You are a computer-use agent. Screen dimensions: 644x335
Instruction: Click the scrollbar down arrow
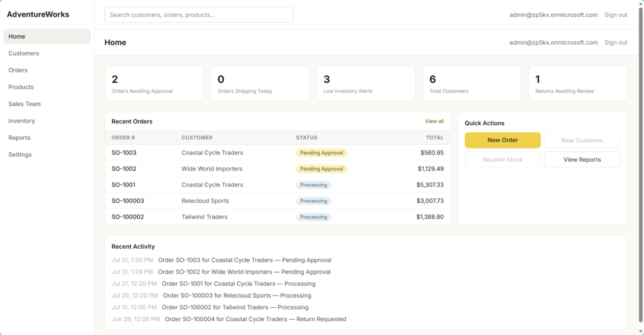pos(641,331)
